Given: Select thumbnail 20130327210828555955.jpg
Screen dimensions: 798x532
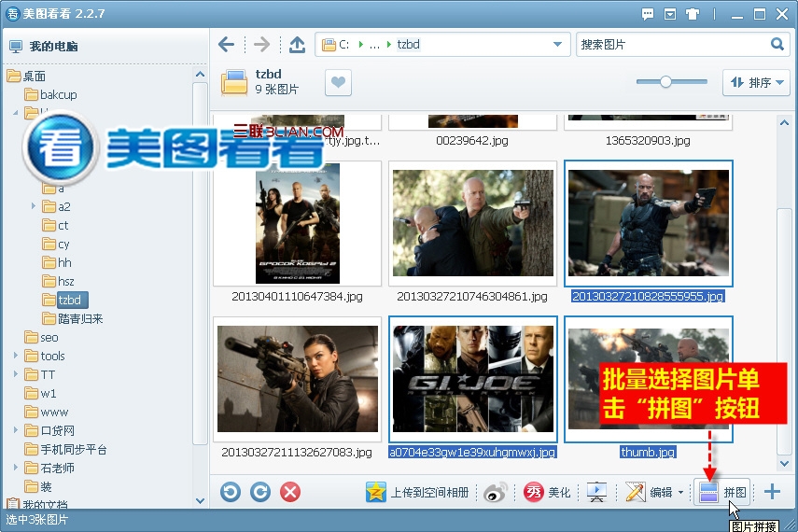Looking at the screenshot, I should tap(649, 223).
